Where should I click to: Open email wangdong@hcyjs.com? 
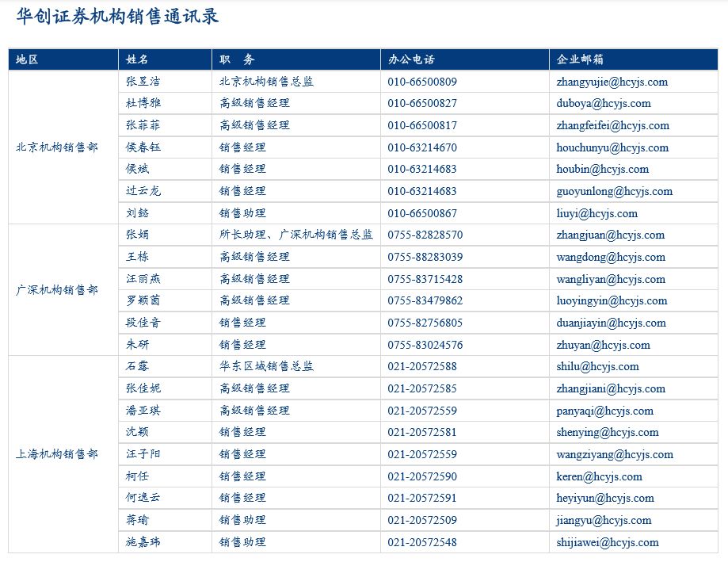[x=611, y=258]
